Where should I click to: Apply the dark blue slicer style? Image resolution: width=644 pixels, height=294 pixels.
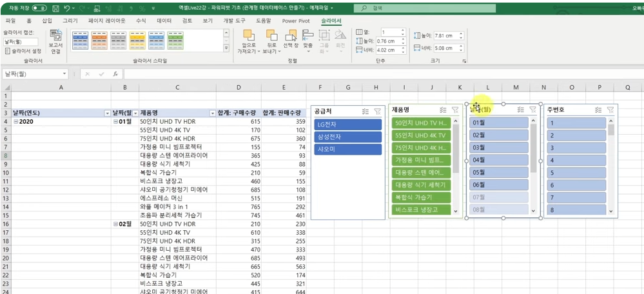pos(80,40)
